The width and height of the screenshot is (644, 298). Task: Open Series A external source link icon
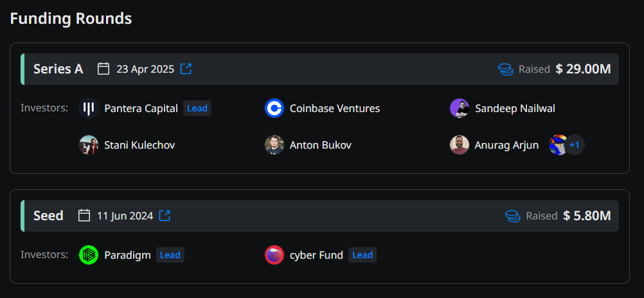186,69
